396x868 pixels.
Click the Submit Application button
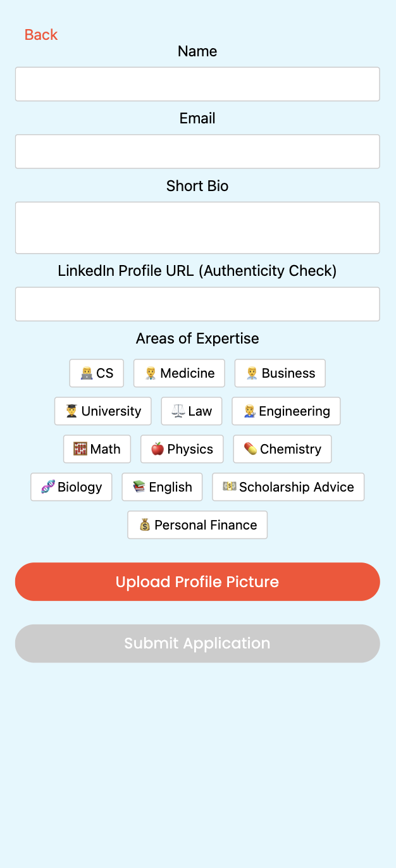tap(197, 643)
